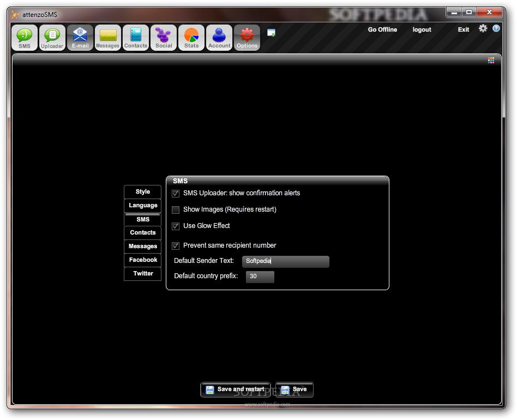The image size is (517, 420).
Task: Click Save and restart button
Action: 236,389
